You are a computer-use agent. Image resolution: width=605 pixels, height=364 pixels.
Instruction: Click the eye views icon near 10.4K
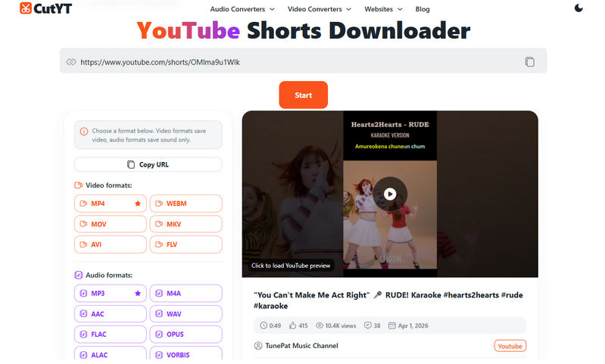pyautogui.click(x=320, y=325)
